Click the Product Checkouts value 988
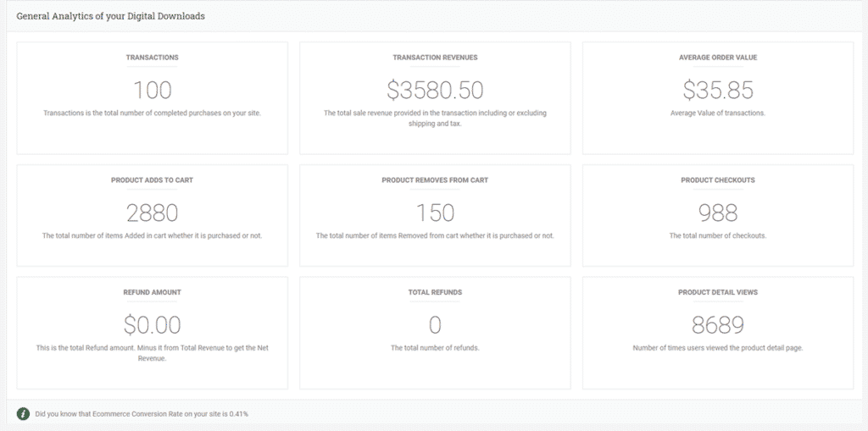Image resolution: width=868 pixels, height=431 pixels. (x=718, y=213)
